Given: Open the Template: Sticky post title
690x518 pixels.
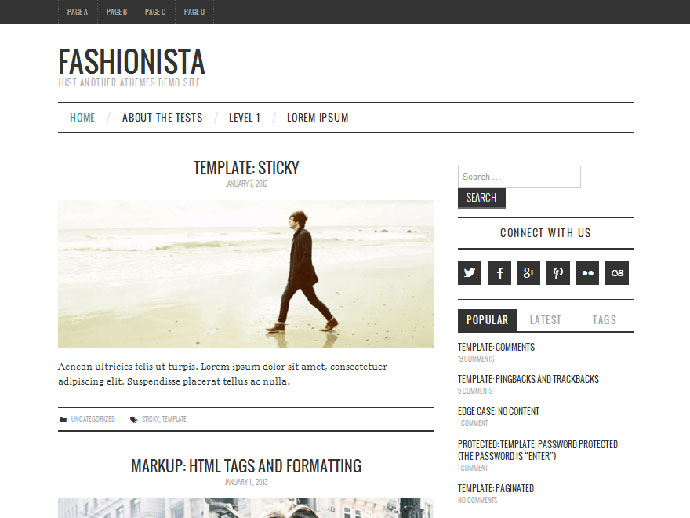Looking at the screenshot, I should click(246, 168).
